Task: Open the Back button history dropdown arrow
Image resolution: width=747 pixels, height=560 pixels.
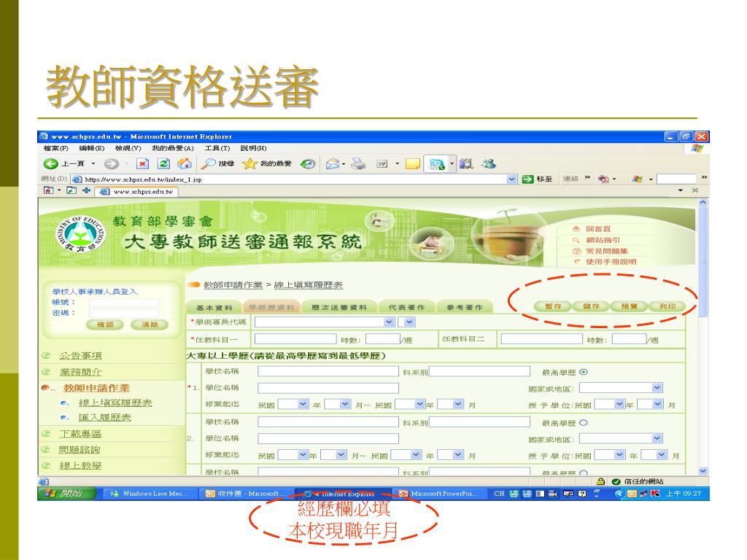Action: coord(93,164)
